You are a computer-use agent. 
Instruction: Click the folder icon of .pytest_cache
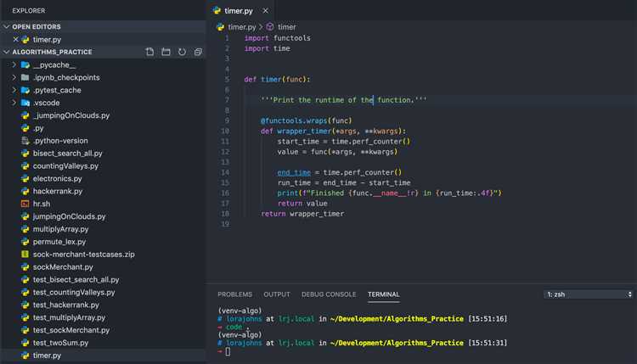25,90
